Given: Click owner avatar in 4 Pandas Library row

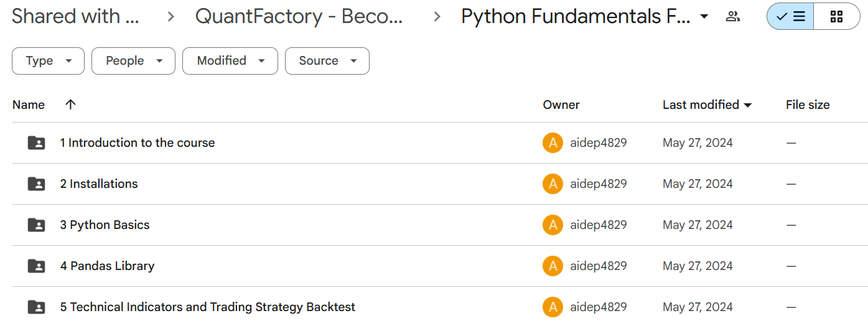Looking at the screenshot, I should tap(553, 266).
